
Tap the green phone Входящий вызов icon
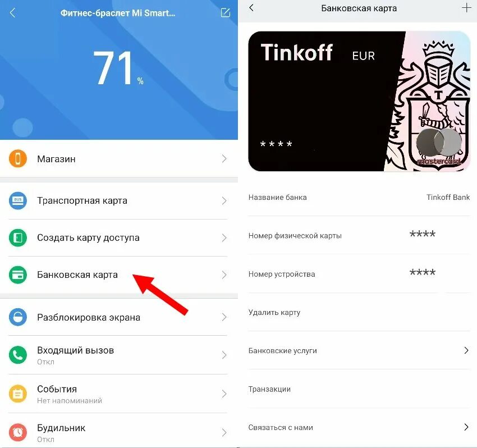click(x=17, y=355)
